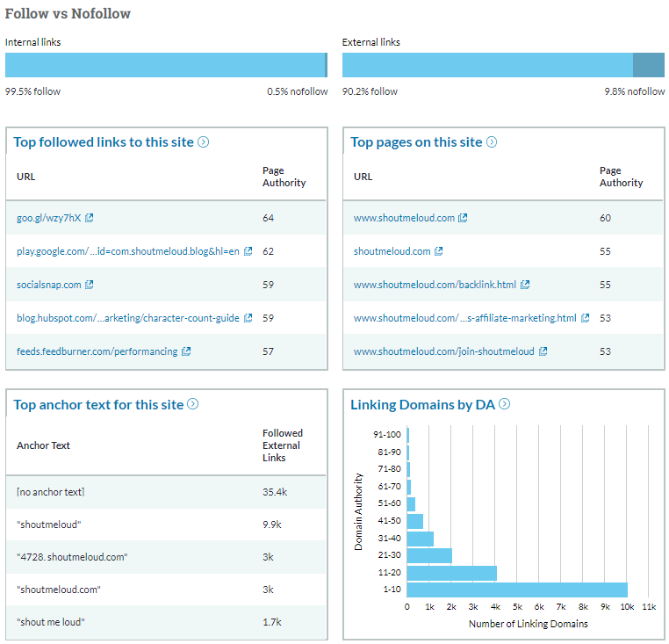669x644 pixels.
Task: Click the Anchor Text column header
Action: pos(43,445)
